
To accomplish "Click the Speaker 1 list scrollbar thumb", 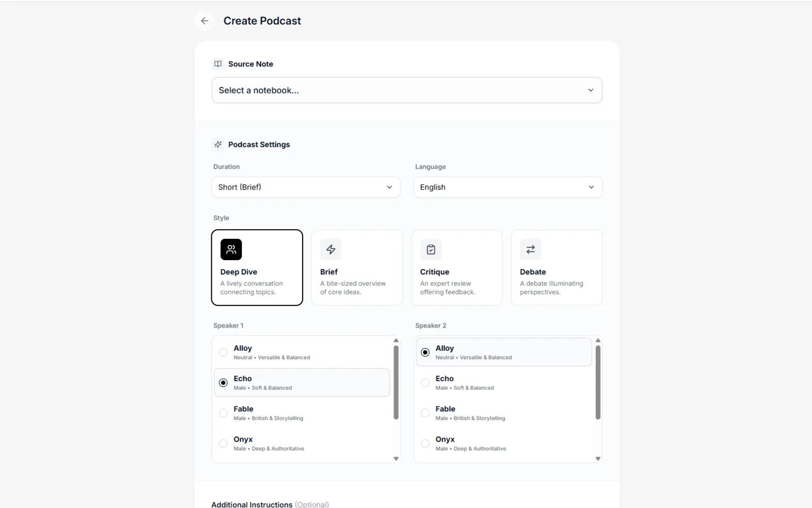I will pos(396,382).
